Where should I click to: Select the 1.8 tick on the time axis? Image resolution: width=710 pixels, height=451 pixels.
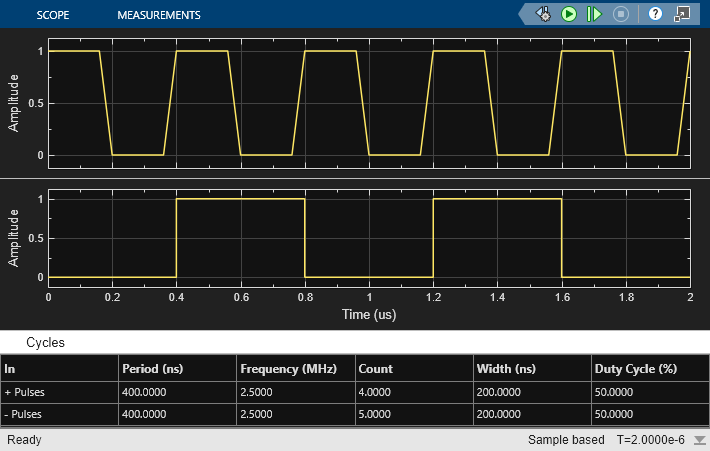click(627, 297)
